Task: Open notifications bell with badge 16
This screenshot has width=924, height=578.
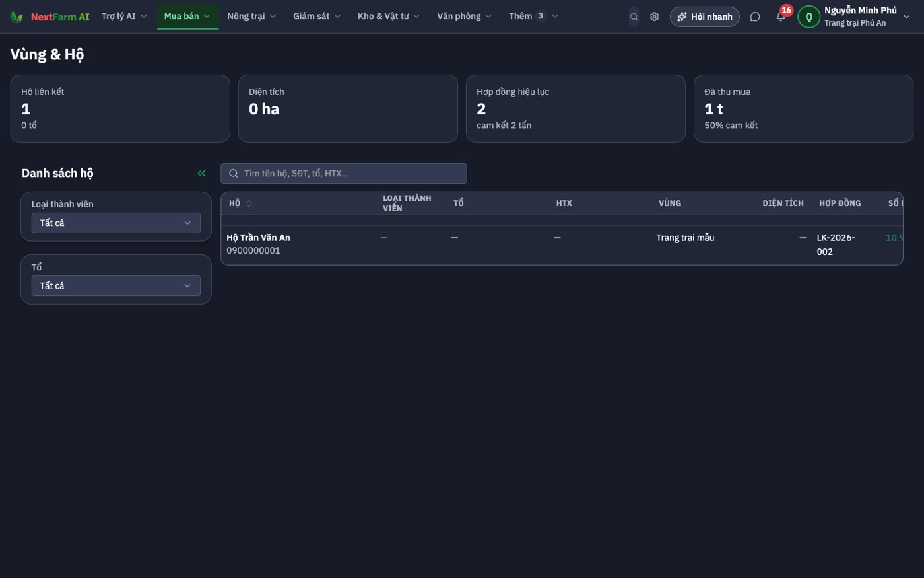Action: pos(781,16)
